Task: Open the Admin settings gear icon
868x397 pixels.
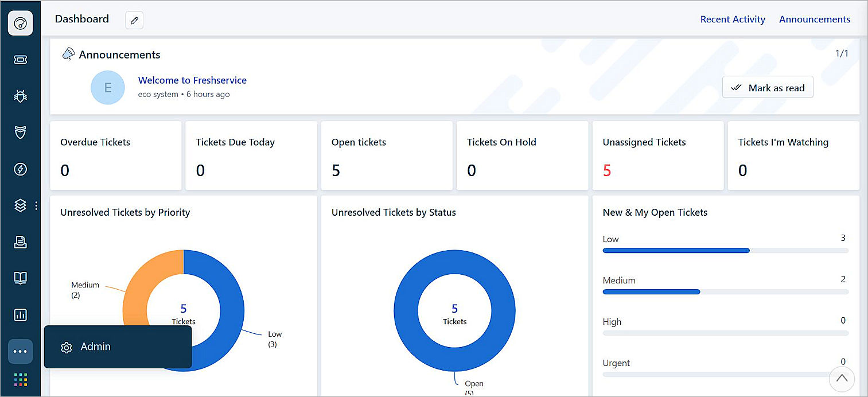Action: click(67, 347)
